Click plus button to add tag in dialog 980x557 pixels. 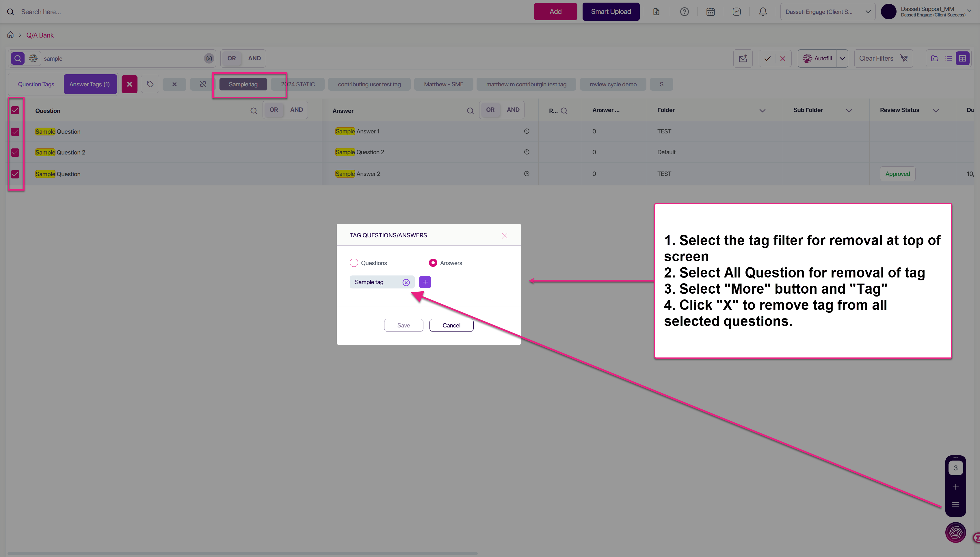[x=425, y=282]
